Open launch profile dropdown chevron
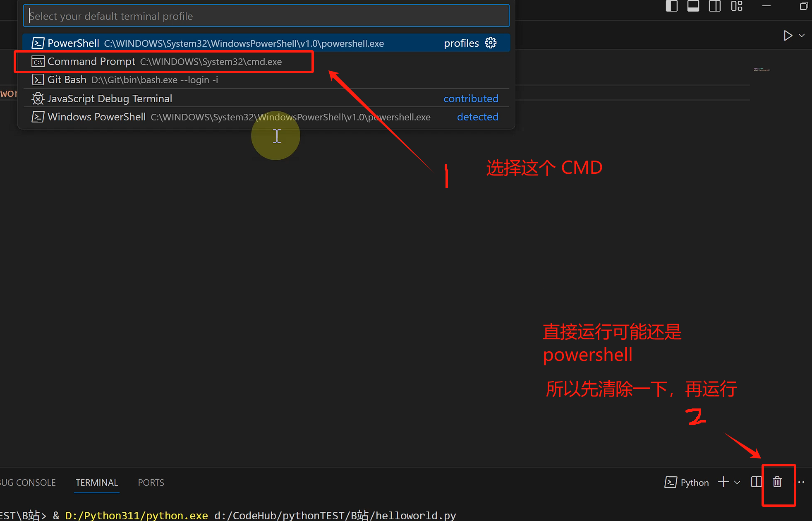The width and height of the screenshot is (812, 521). coord(737,483)
